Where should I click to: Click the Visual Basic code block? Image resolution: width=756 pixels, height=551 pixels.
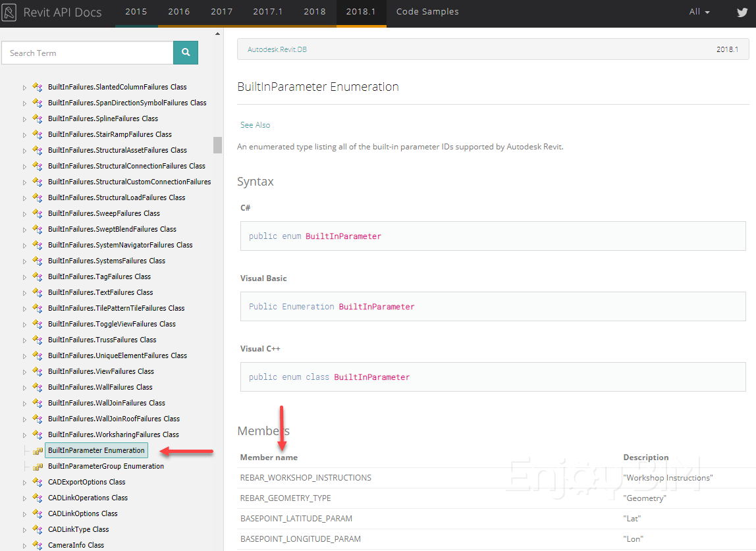click(x=493, y=307)
